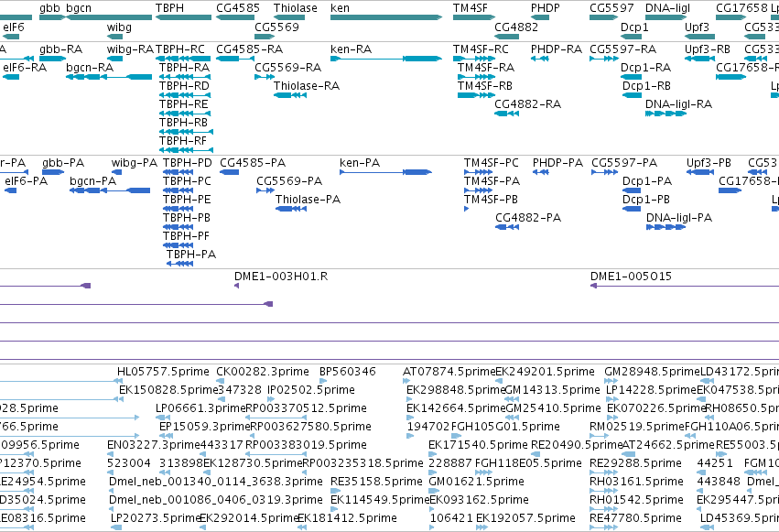Click the TBPH-RD transcript label
The image size is (779, 532).
pos(184,86)
